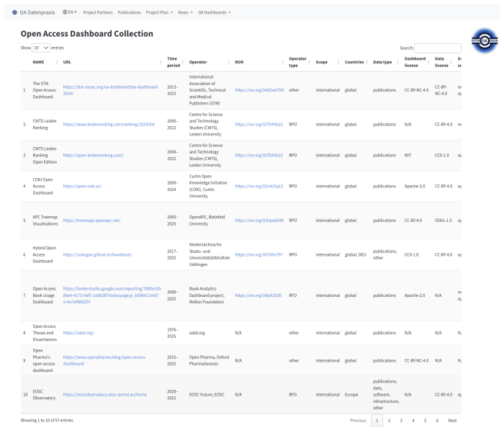Open ROR link in Leiden Ranking Open Edition row
This screenshot has height=431, width=504.
point(259,156)
